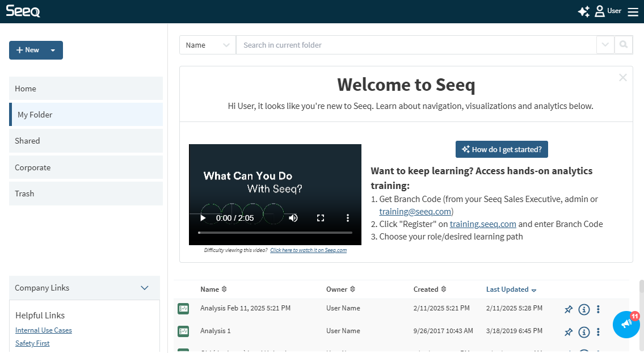Open the training.seeq.com link
Image resolution: width=644 pixels, height=353 pixels.
click(x=483, y=224)
